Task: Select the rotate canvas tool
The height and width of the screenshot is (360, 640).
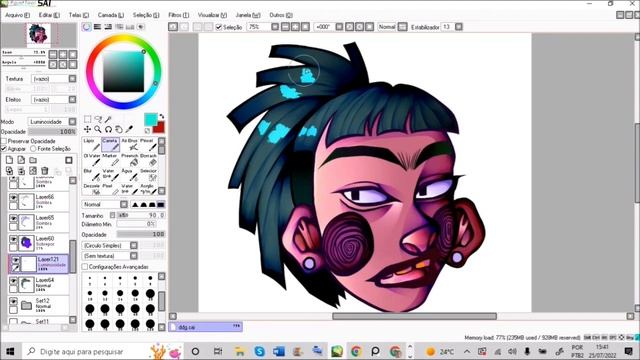Action: pos(108,129)
